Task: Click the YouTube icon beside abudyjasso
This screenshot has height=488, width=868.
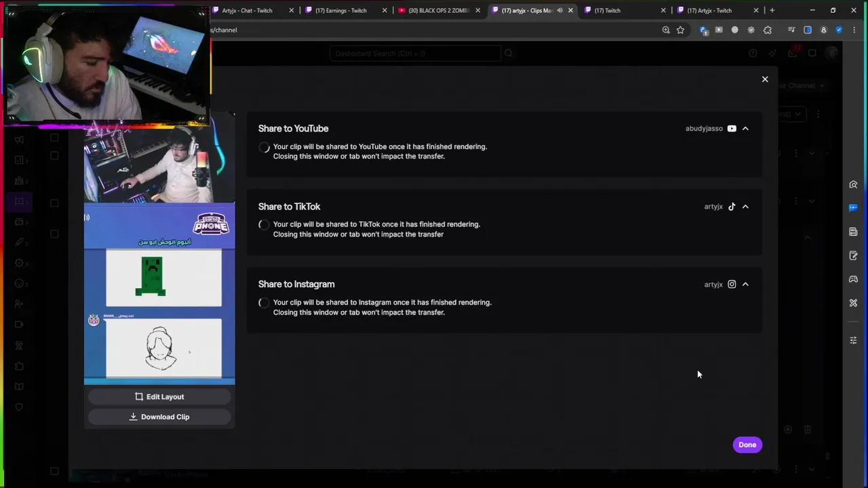Action: [x=732, y=128]
